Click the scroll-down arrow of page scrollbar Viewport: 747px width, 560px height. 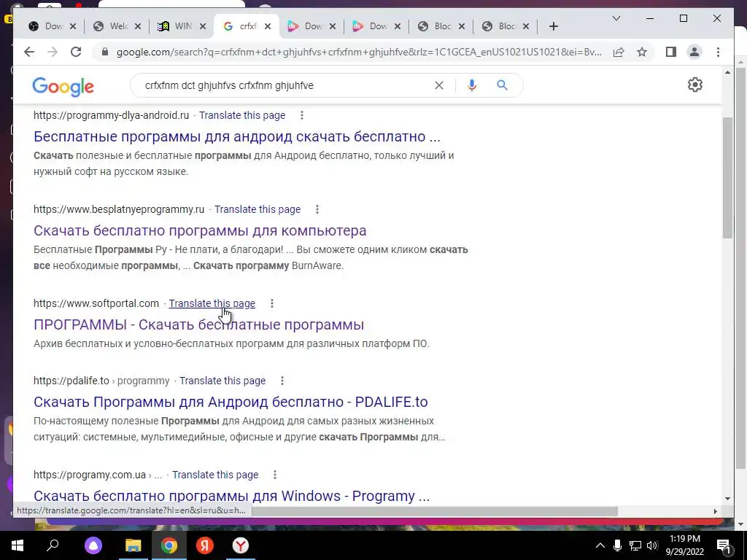727,499
